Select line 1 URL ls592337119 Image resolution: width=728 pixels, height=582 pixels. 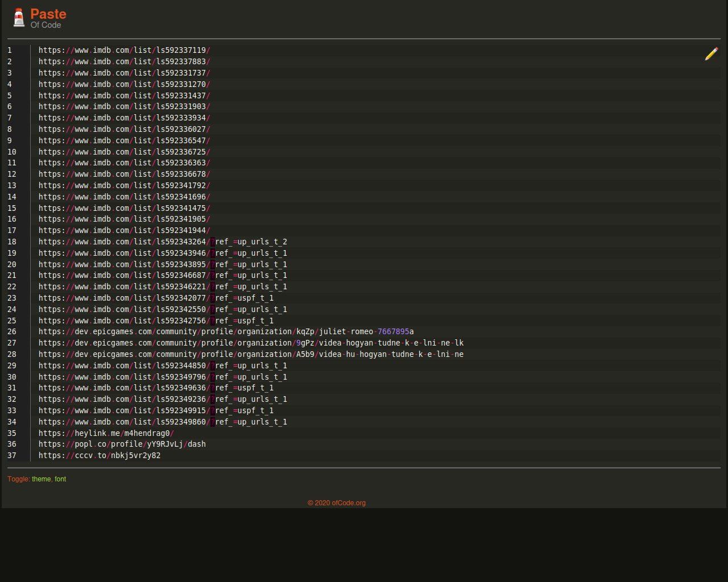click(125, 50)
